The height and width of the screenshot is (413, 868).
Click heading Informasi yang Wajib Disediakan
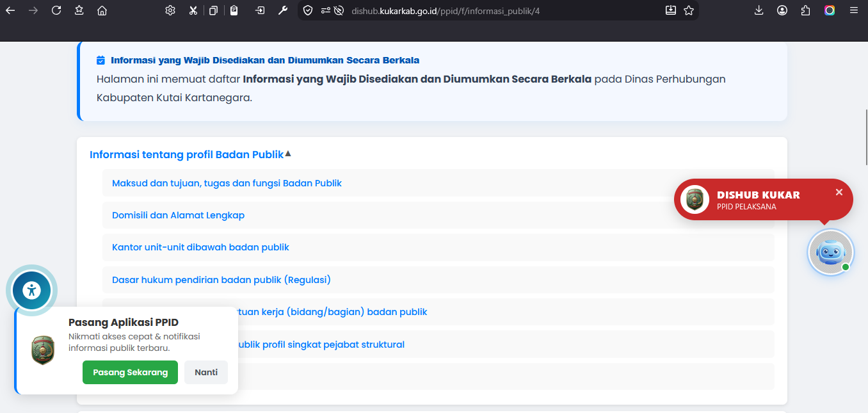[265, 60]
